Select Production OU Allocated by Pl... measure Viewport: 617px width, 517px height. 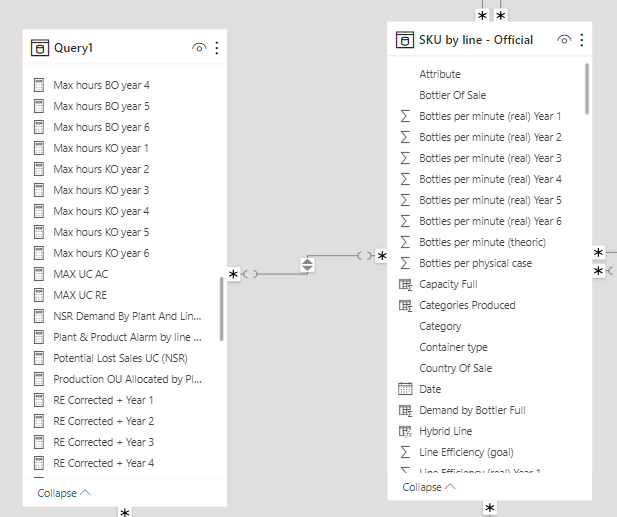click(127, 379)
